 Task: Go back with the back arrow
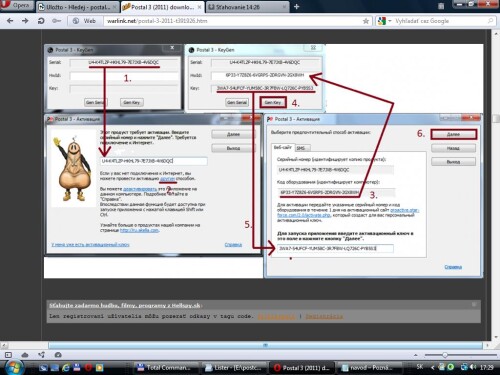pos(10,21)
